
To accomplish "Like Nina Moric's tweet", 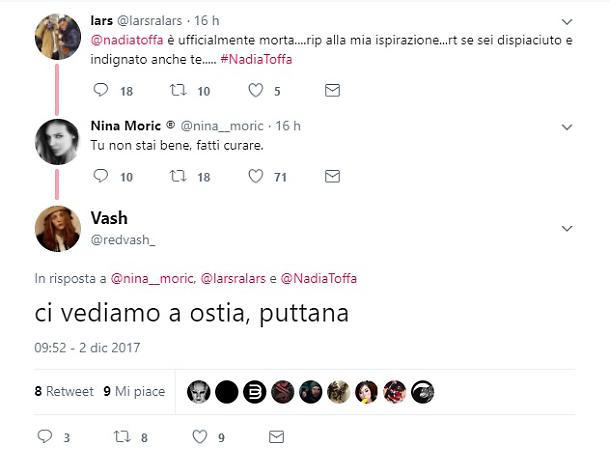I will point(255,176).
